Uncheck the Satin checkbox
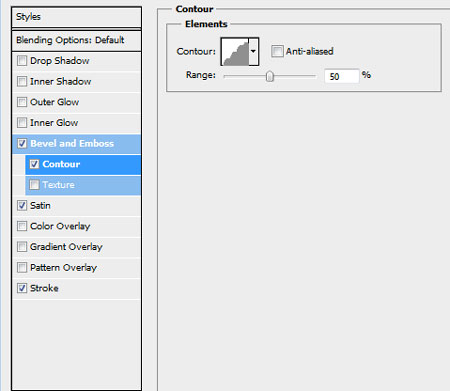 (x=22, y=205)
